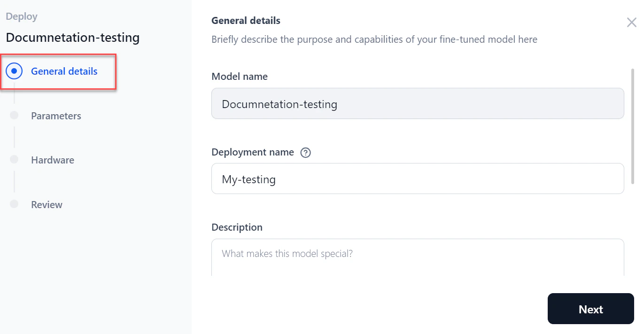This screenshot has width=644, height=334.
Task: Select the Parameters step indicator circle
Action: 14,115
